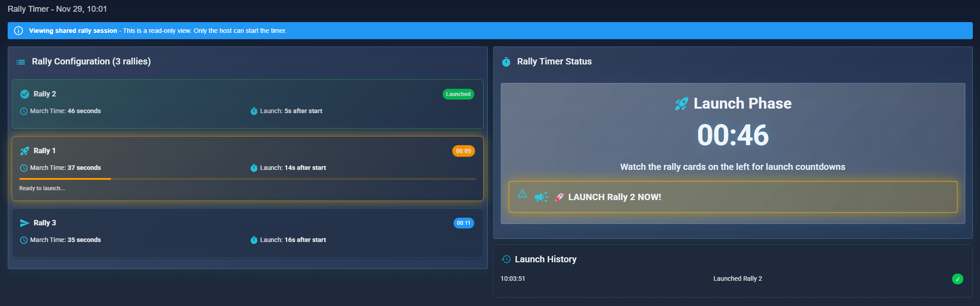980x306 pixels.
Task: Click the info icon in the blue banner
Action: tap(18, 31)
